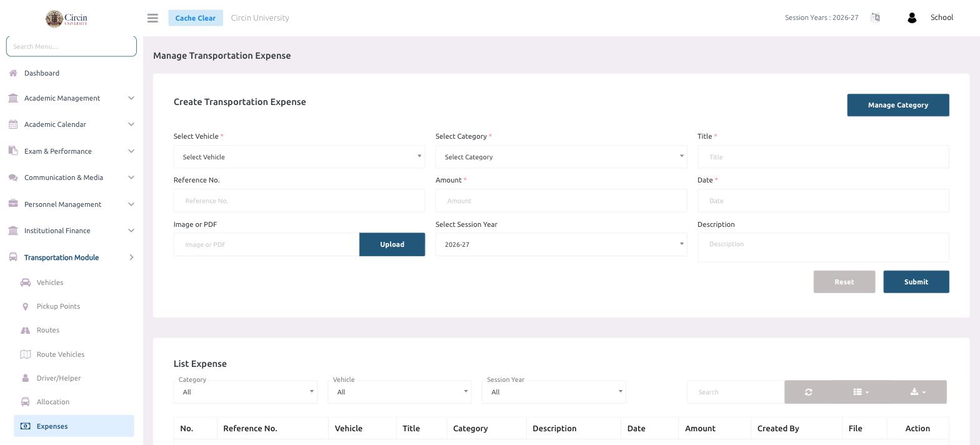Click the Pickup Points map pin icon
This screenshot has width=980, height=445.
pyautogui.click(x=26, y=306)
